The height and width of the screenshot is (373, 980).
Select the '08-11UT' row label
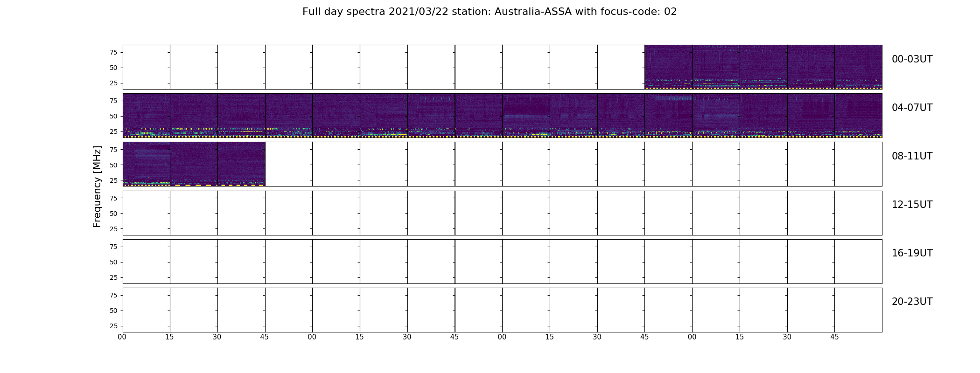point(912,156)
